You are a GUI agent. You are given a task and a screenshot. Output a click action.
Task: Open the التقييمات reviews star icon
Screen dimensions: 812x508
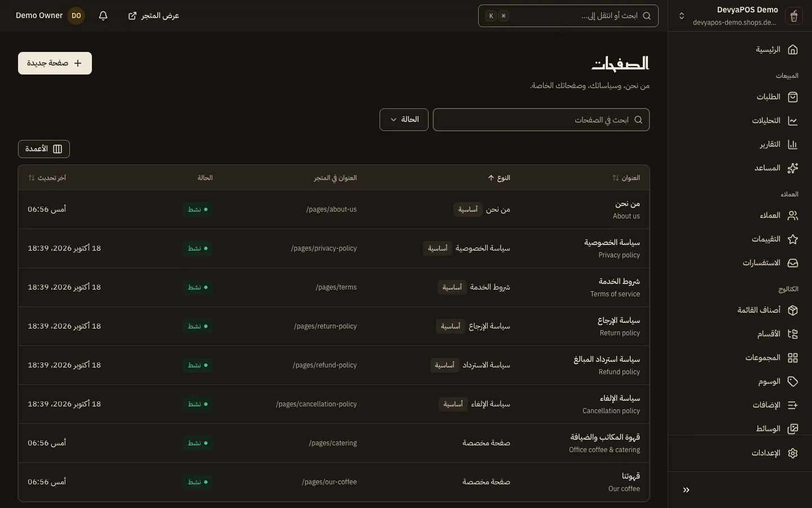(792, 239)
